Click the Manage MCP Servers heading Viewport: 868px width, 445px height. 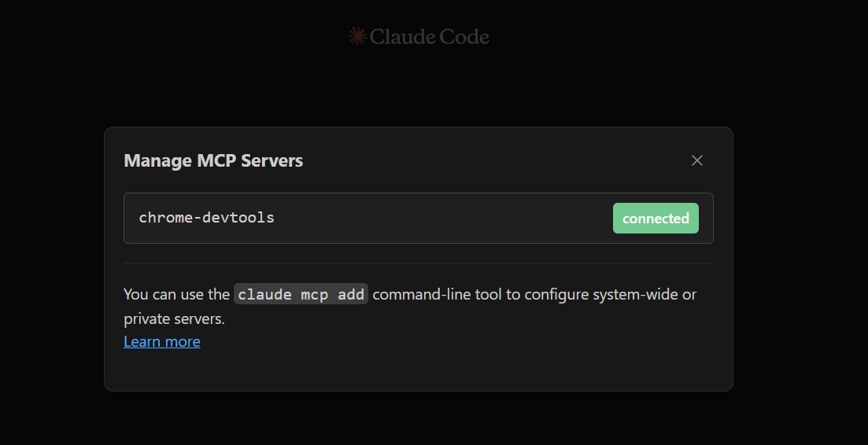click(213, 160)
